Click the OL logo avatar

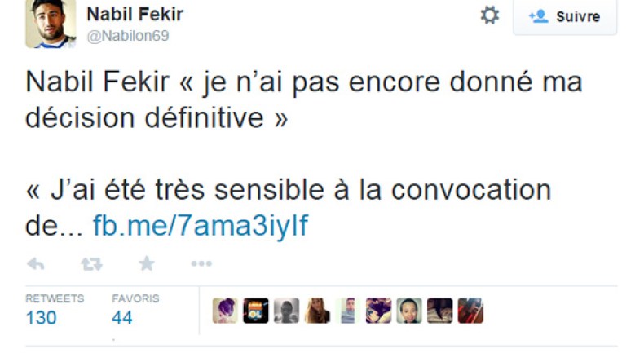point(256,311)
